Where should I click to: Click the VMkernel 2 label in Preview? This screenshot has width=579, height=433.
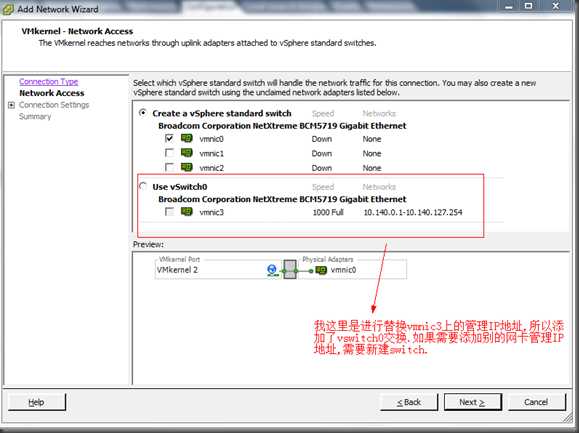coord(177,270)
